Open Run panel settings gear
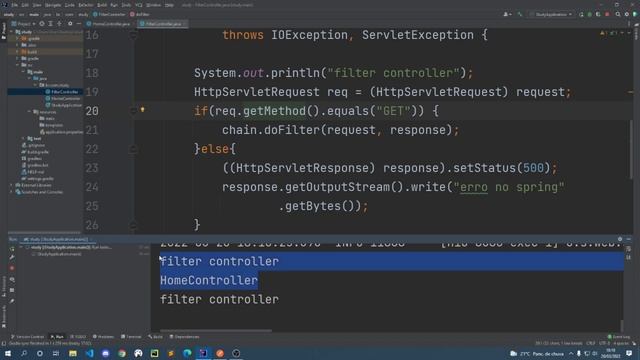 coord(620,239)
